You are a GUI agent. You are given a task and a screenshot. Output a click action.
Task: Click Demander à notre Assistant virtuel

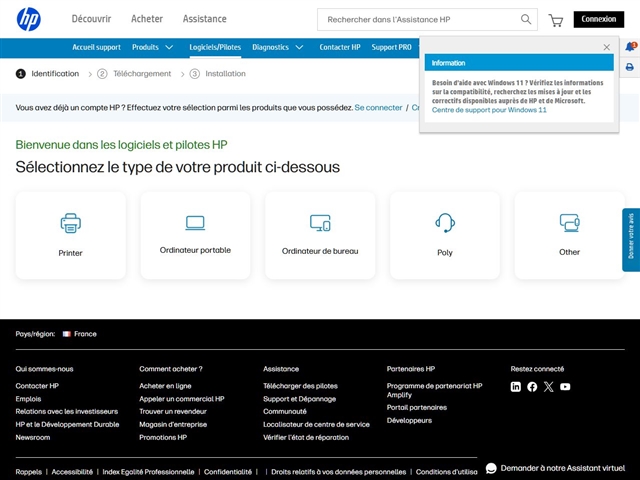[x=562, y=468]
